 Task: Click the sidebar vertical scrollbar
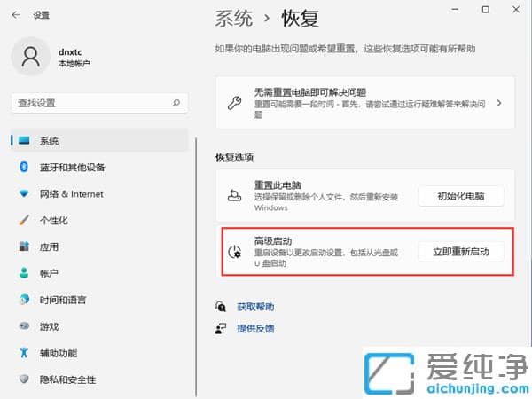[196, 266]
